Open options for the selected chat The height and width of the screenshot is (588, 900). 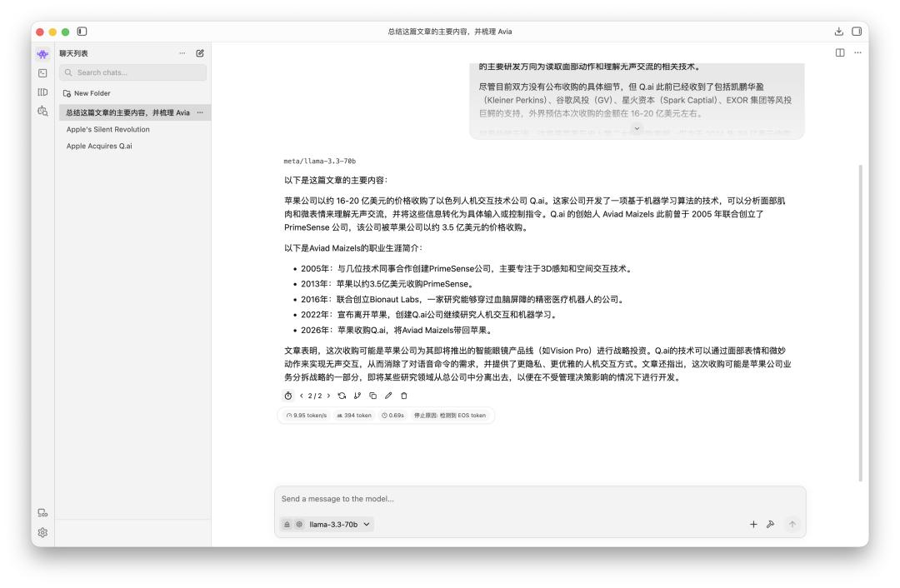tap(199, 113)
